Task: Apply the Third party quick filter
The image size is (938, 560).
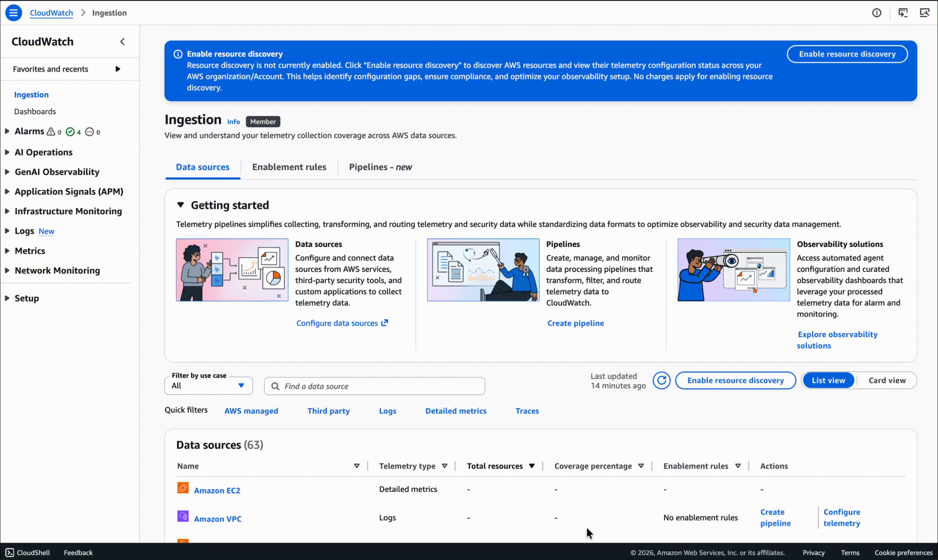Action: (328, 411)
